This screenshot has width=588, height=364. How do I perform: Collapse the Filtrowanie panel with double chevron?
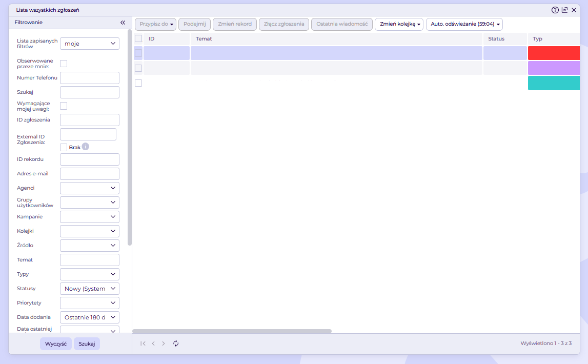pos(123,23)
